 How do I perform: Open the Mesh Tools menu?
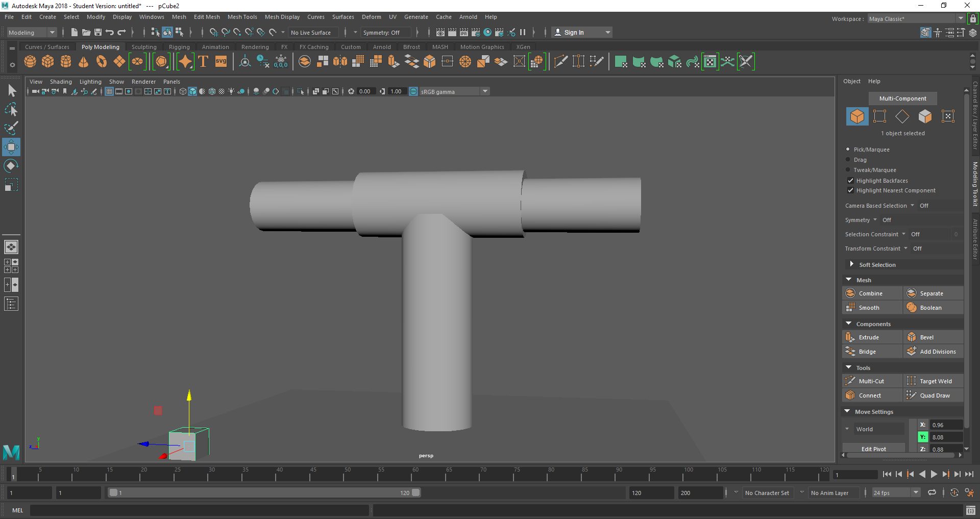point(242,17)
